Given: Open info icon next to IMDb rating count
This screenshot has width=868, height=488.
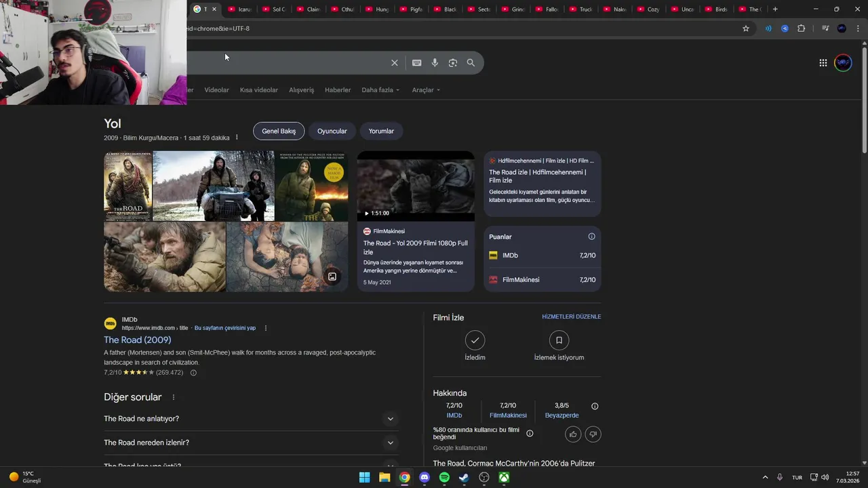Looking at the screenshot, I should click(x=193, y=373).
